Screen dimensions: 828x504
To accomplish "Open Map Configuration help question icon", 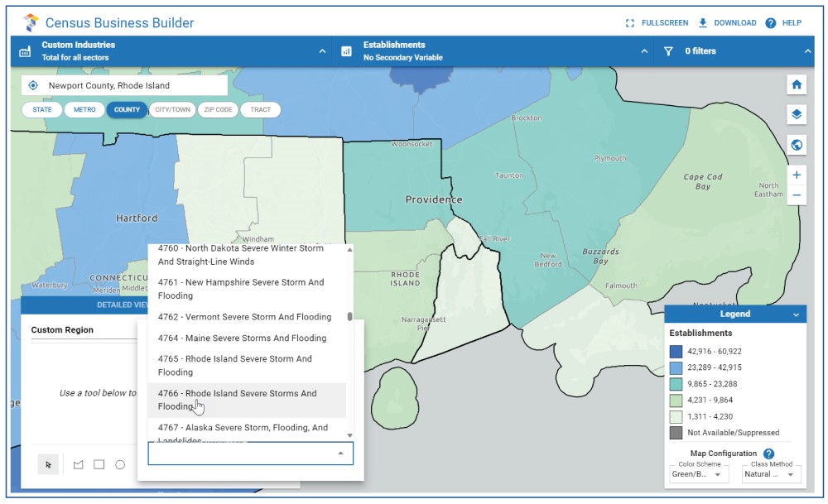I will click(769, 454).
